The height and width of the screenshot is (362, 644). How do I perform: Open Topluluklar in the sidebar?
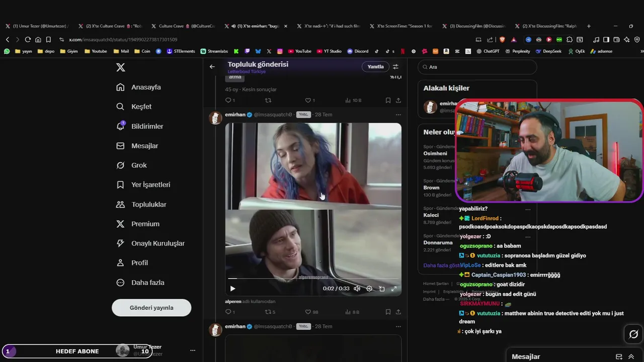pyautogui.click(x=141, y=205)
